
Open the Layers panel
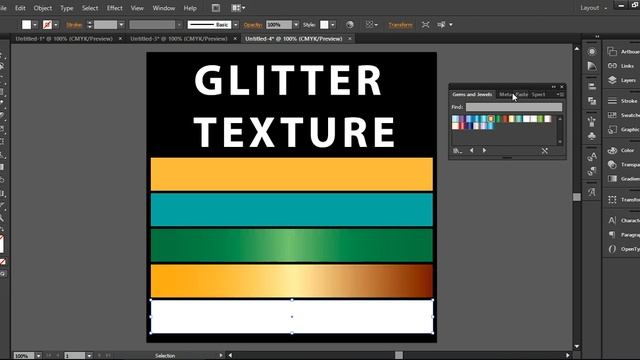pyautogui.click(x=622, y=80)
